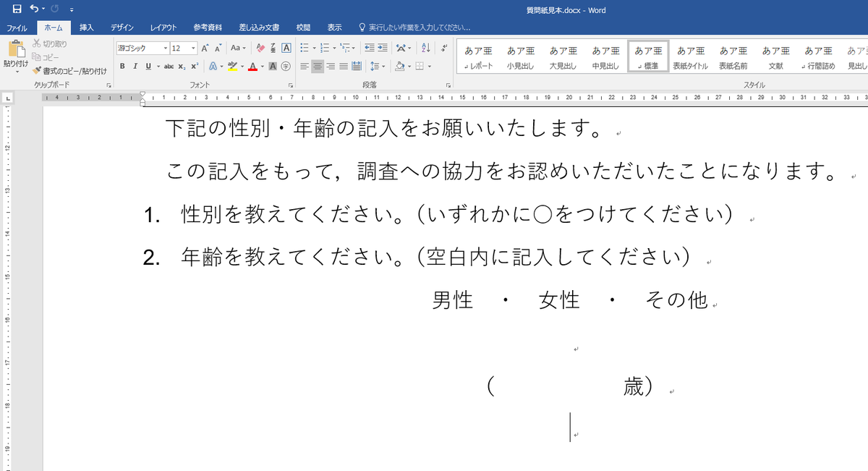Screen dimensions: 868x471
Task: Open the ファイル (File) tab
Action: (17, 27)
